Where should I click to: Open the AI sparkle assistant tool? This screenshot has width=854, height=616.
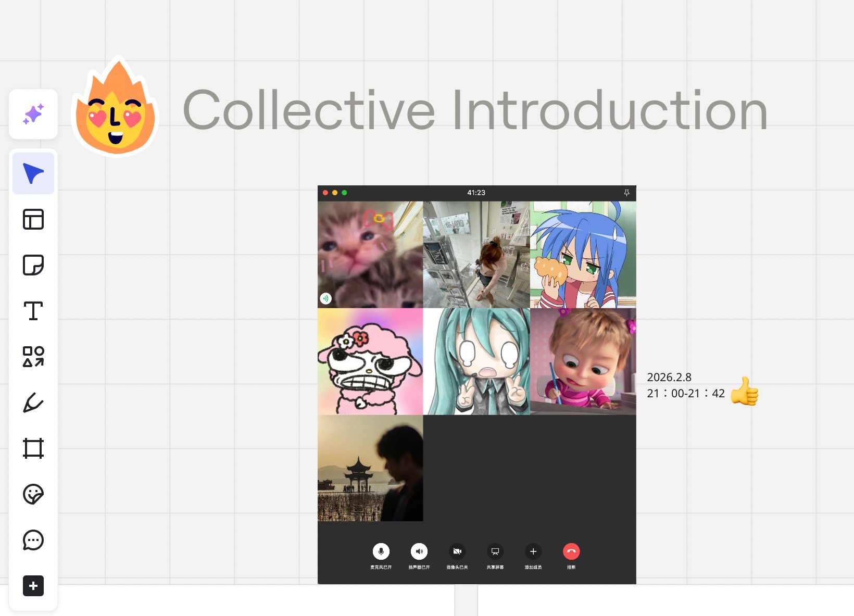tap(33, 114)
